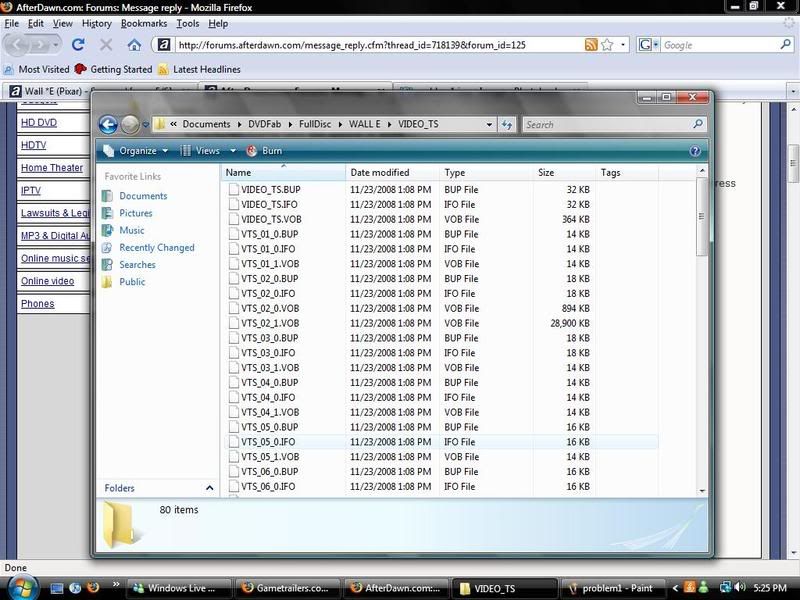Open the HD DVD forum link

39,122
